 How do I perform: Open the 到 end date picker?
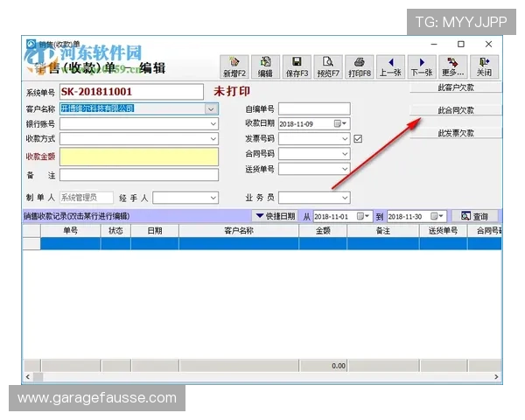click(x=437, y=216)
